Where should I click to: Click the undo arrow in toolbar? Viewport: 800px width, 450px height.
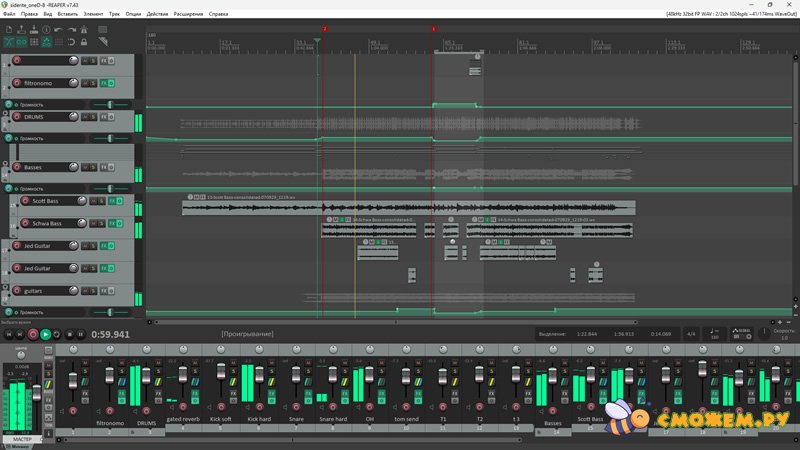point(56,30)
